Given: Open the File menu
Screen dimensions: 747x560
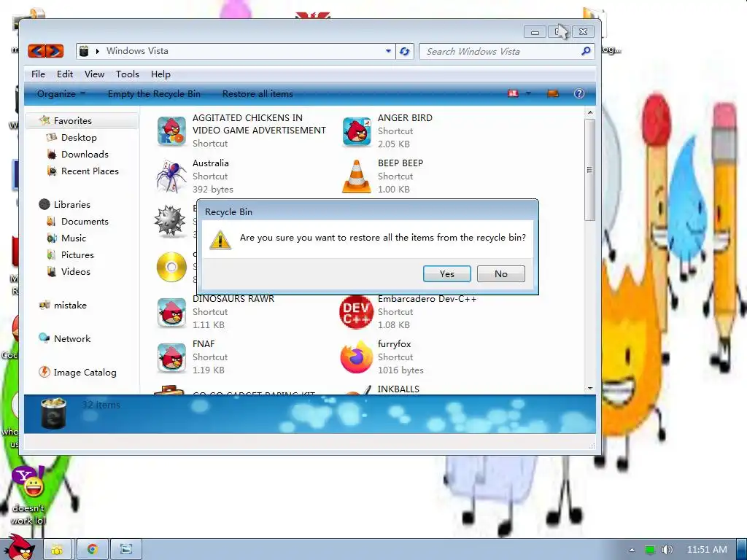Looking at the screenshot, I should (x=38, y=74).
